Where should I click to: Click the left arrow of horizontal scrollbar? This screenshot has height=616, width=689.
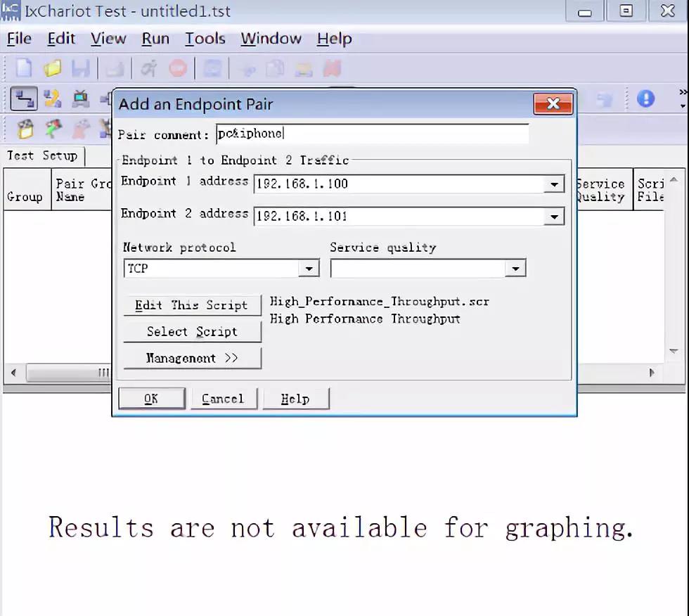13,373
